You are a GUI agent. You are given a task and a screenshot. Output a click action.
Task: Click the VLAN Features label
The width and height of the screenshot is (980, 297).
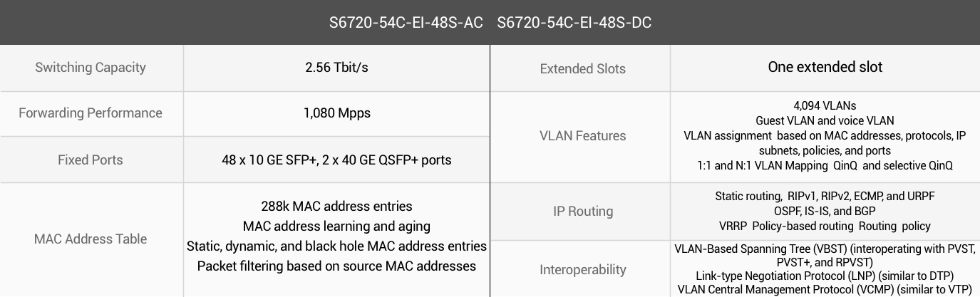tap(582, 135)
